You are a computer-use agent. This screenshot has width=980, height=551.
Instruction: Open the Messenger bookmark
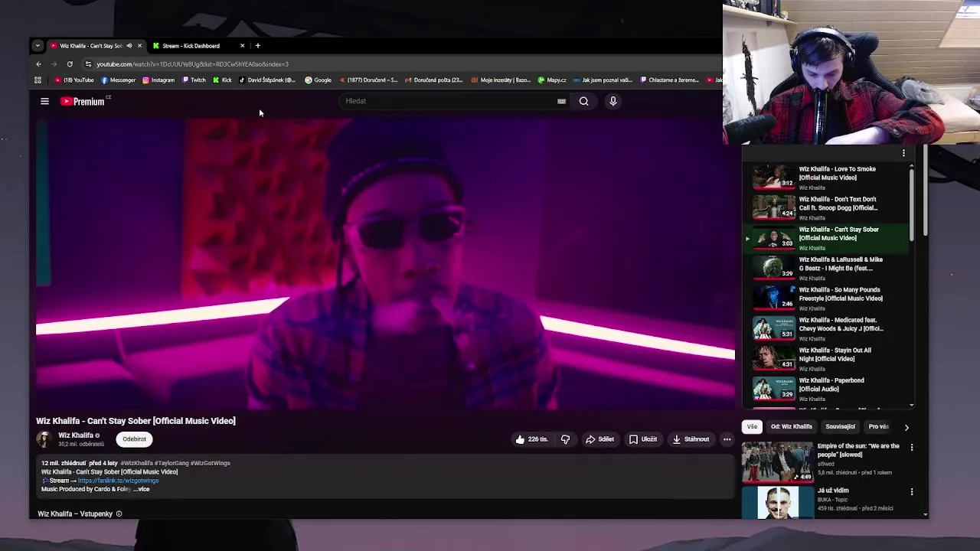(118, 80)
